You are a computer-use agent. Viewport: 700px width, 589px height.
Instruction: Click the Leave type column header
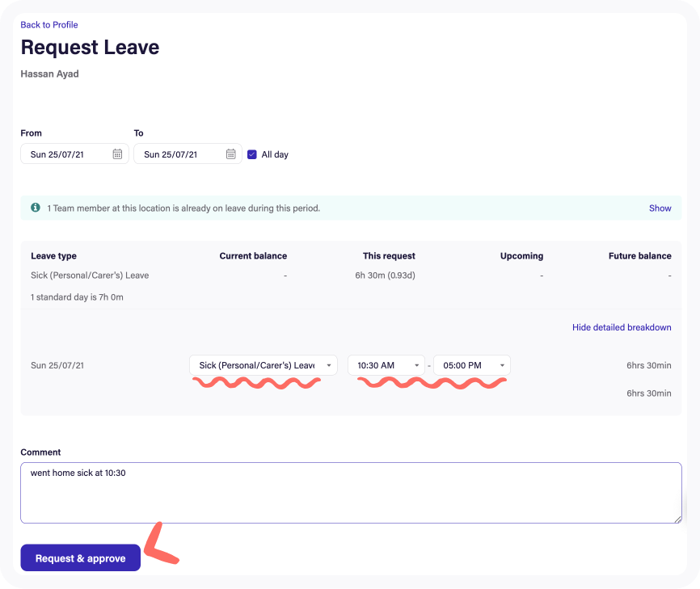53,256
